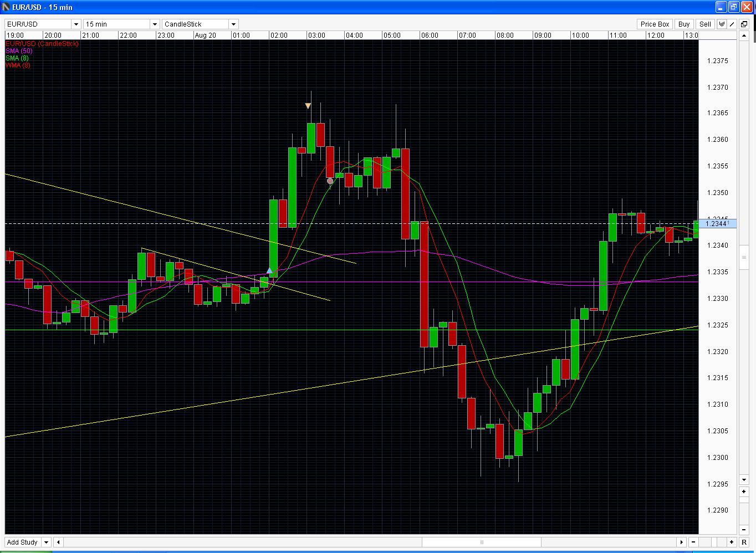Click the horizontal scrollbar right arrow
The width and height of the screenshot is (756, 553).
(x=681, y=542)
